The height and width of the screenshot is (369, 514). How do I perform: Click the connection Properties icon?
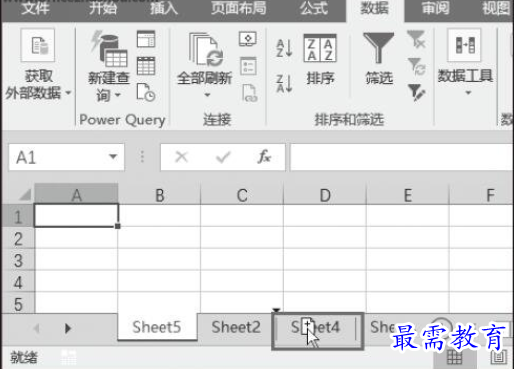248,66
